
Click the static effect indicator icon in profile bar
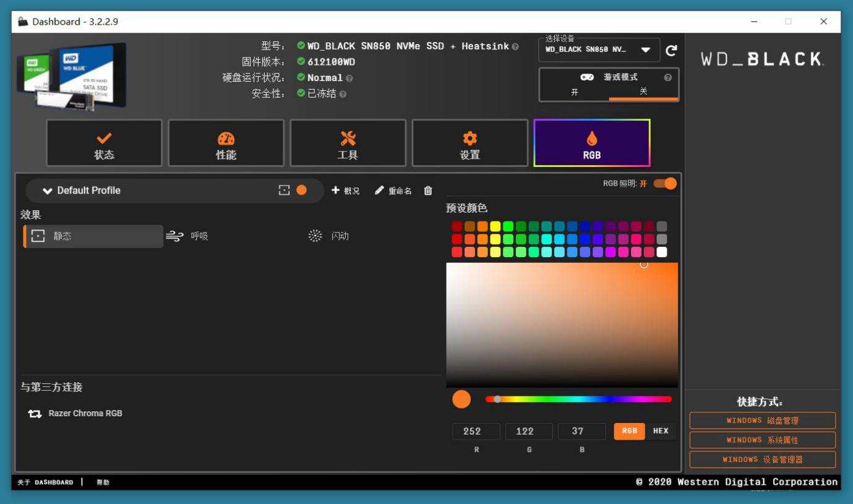click(x=284, y=190)
